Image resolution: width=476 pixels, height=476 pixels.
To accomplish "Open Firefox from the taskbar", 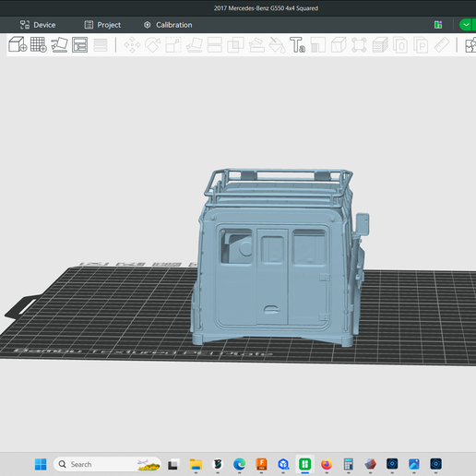I will (x=327, y=464).
